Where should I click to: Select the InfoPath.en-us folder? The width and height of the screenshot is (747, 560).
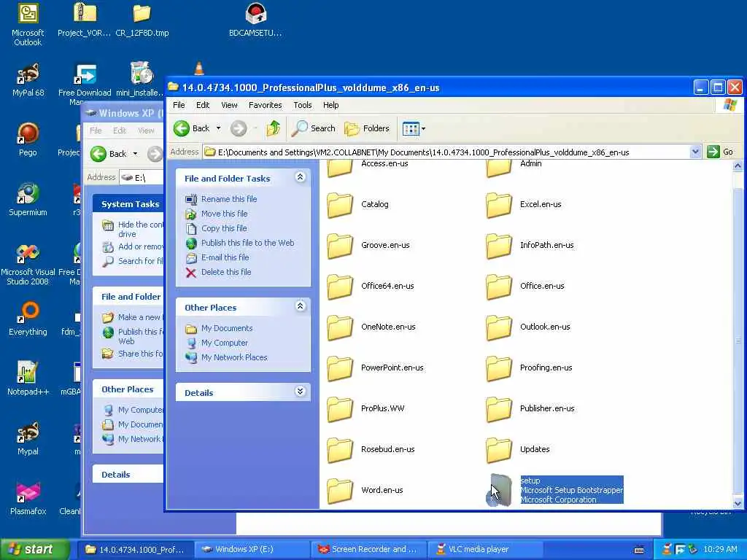click(530, 246)
